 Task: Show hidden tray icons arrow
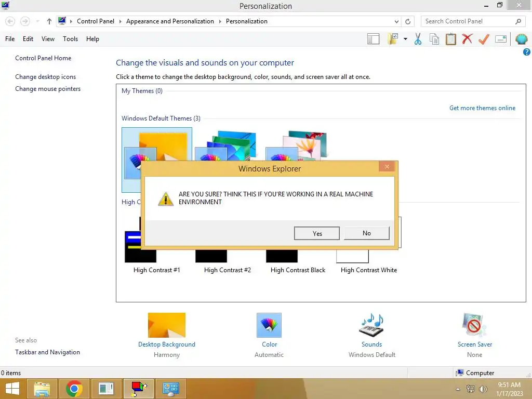pyautogui.click(x=458, y=389)
